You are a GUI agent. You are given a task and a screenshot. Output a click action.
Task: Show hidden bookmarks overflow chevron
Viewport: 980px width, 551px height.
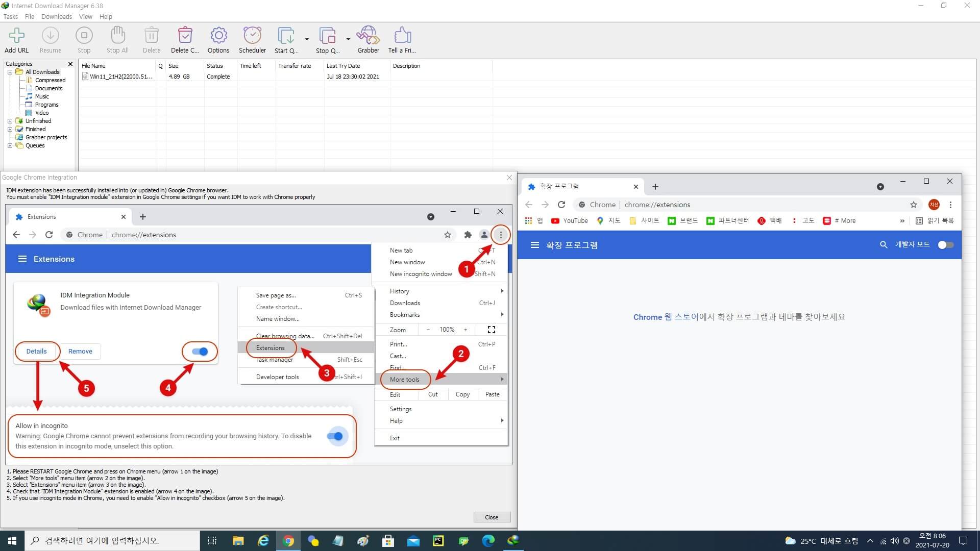tap(902, 221)
